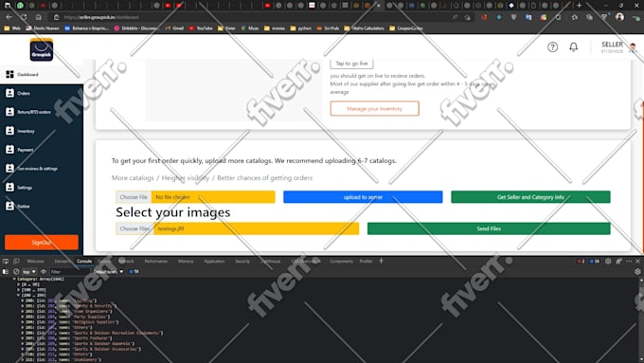Open the python bookmarks folder
The image size is (644, 363).
coord(300,28)
